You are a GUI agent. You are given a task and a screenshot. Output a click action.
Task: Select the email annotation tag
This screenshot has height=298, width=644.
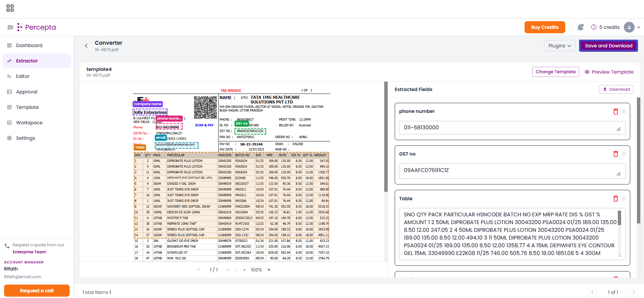(x=161, y=138)
